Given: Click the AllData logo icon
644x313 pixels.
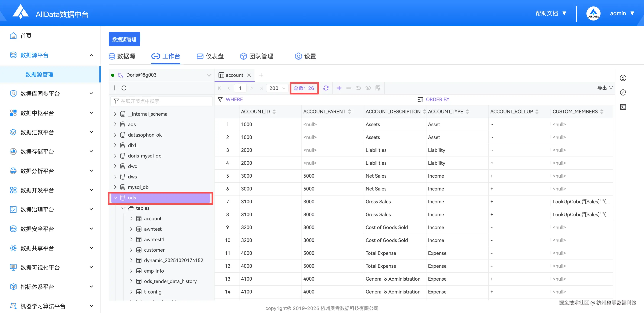Looking at the screenshot, I should pyautogui.click(x=21, y=12).
